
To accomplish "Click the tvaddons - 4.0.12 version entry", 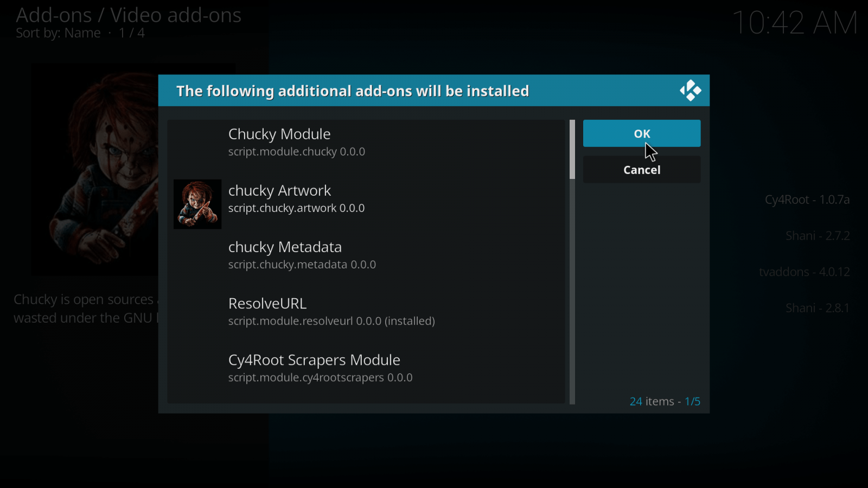I will [x=804, y=272].
